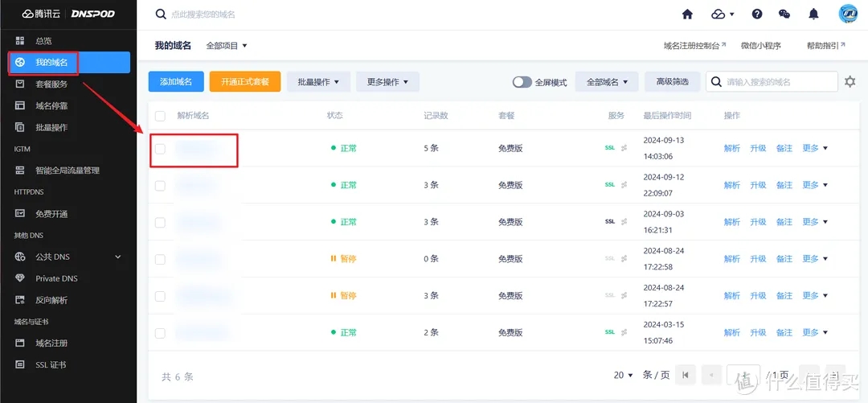Click the 添加域名 button
Screen dimensions: 868x403
pos(176,82)
